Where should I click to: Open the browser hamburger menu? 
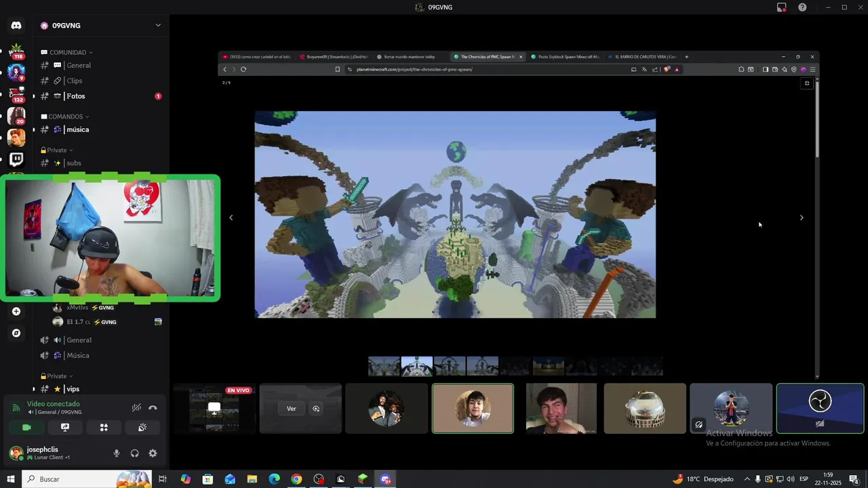(812, 69)
